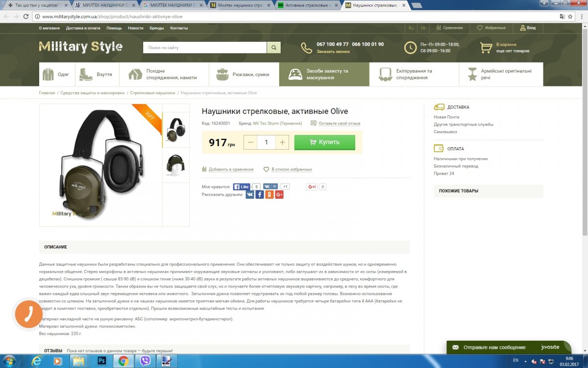
Task: Open О магазине menu item
Action: tap(49, 28)
